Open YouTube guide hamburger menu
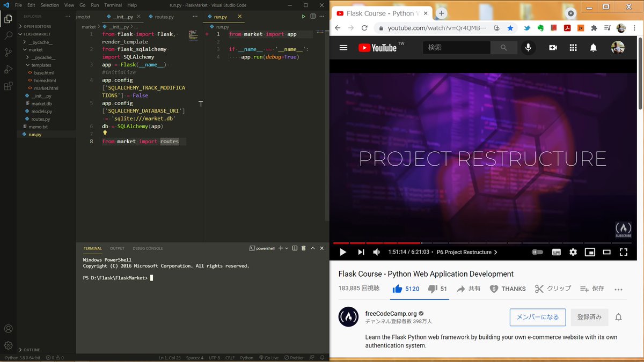 tap(343, 48)
